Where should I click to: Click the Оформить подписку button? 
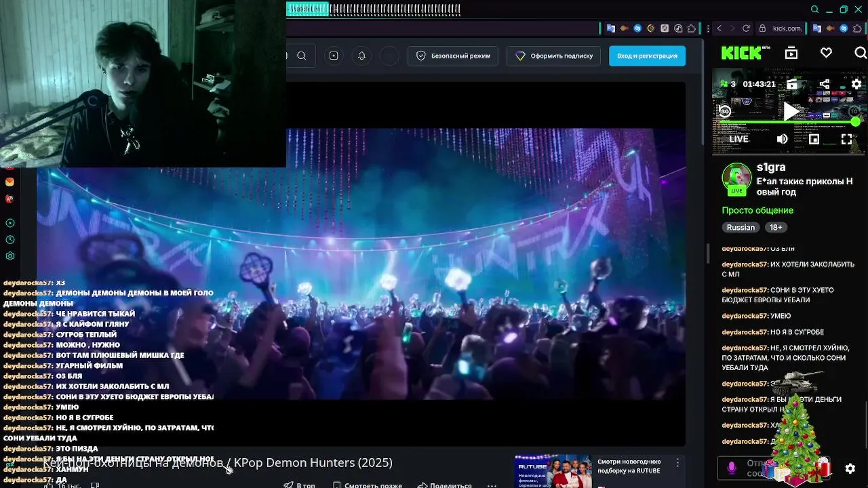click(554, 56)
